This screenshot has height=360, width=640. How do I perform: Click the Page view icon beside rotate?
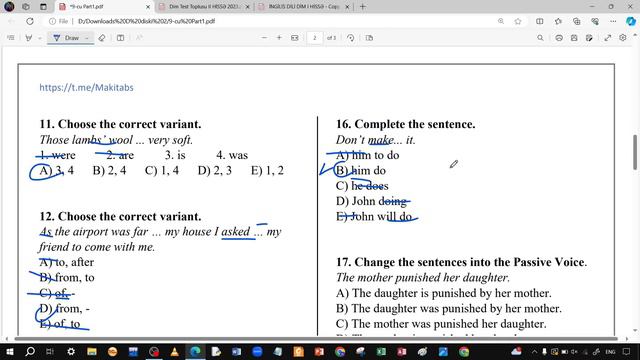(369, 38)
